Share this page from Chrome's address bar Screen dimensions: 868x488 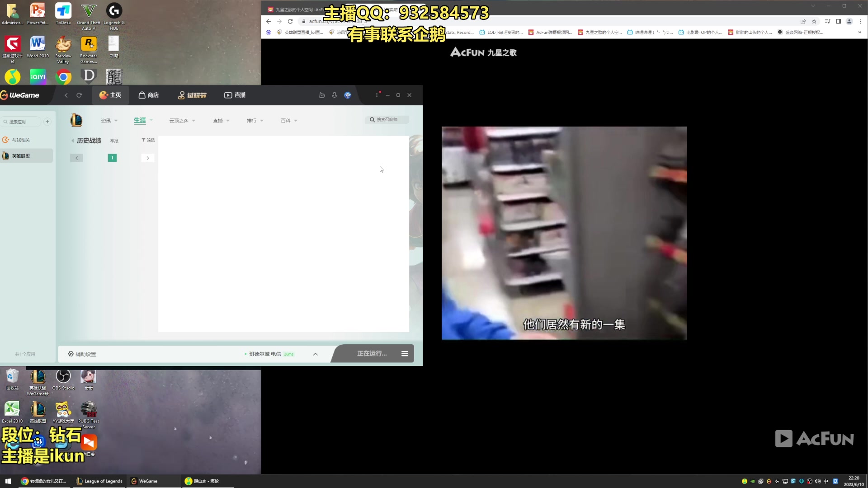[803, 21]
